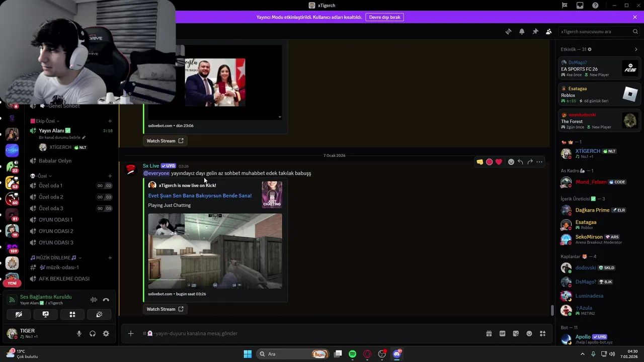Open the Sx Live username
644x362 pixels.
151,166
